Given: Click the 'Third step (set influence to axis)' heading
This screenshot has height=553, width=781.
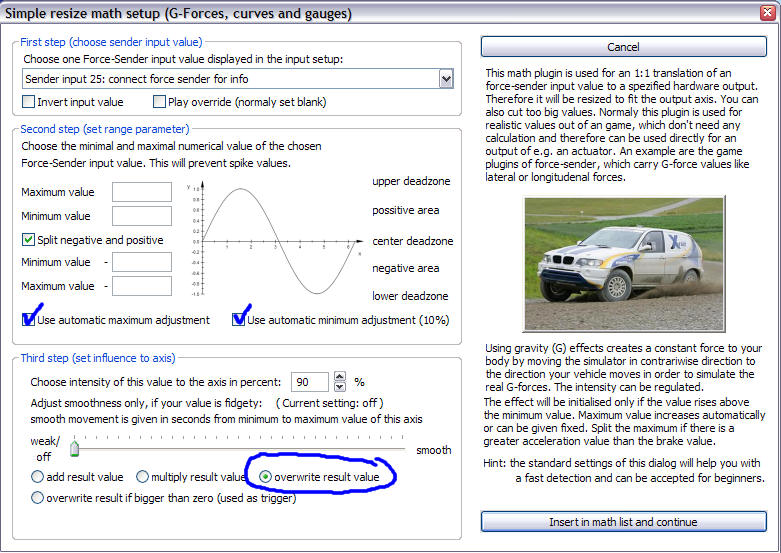Looking at the screenshot, I should pos(98,358).
